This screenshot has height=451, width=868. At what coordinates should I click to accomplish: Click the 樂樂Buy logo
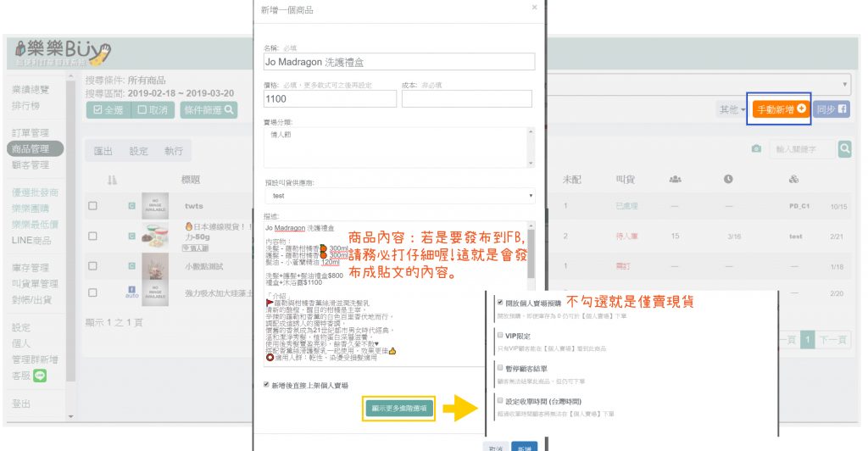(x=63, y=52)
